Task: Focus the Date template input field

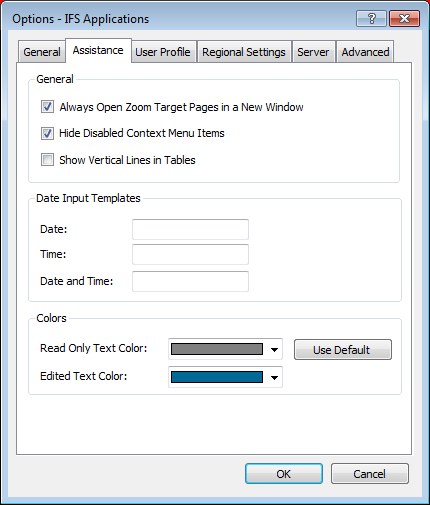Action: (190, 229)
